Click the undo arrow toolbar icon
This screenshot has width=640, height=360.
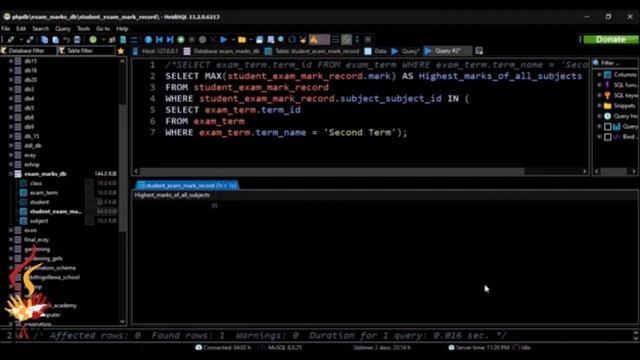click(x=66, y=40)
